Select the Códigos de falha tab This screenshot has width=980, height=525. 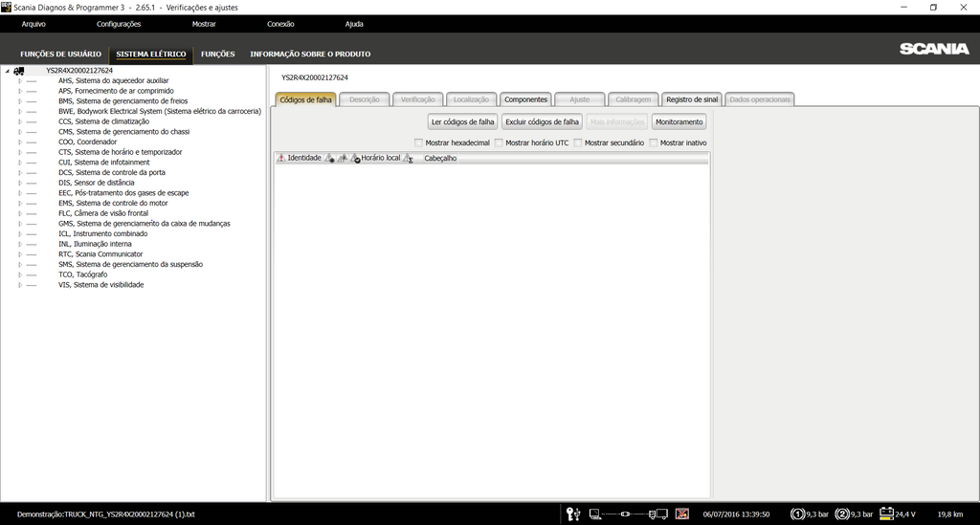point(305,99)
